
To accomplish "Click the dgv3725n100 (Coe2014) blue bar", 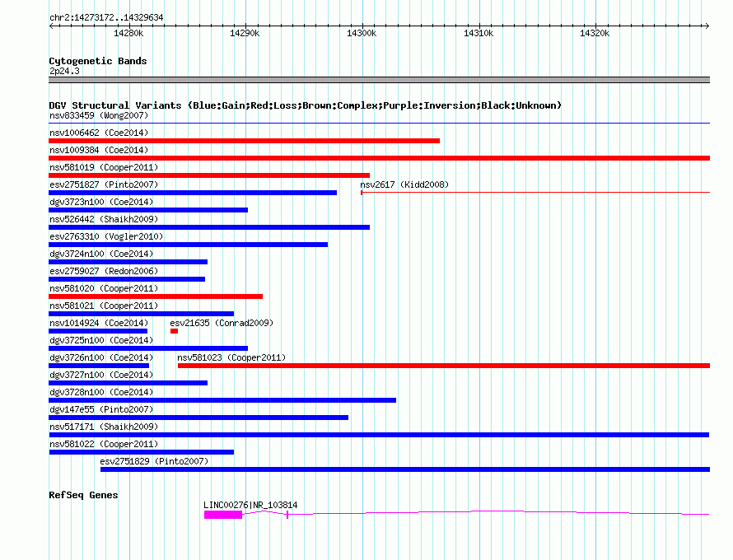I will coord(148,348).
